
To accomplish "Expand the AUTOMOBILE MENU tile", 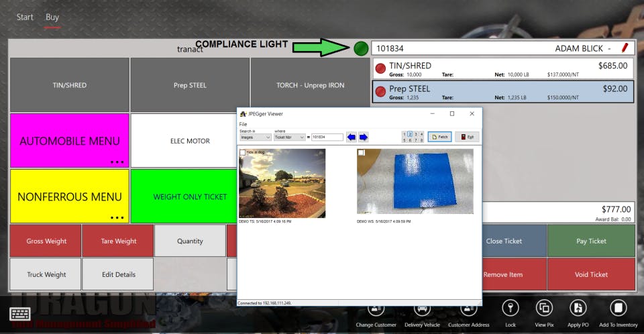I will 70,140.
